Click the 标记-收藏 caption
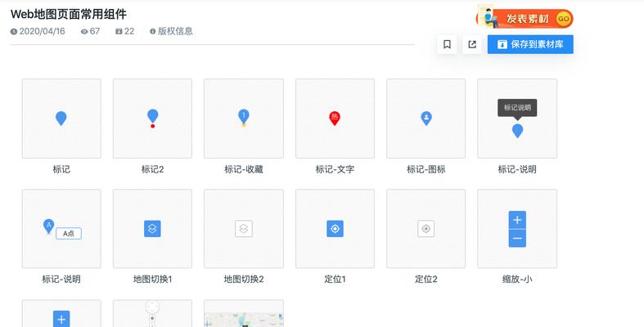Image resolution: width=644 pixels, height=327 pixels. coord(244,169)
